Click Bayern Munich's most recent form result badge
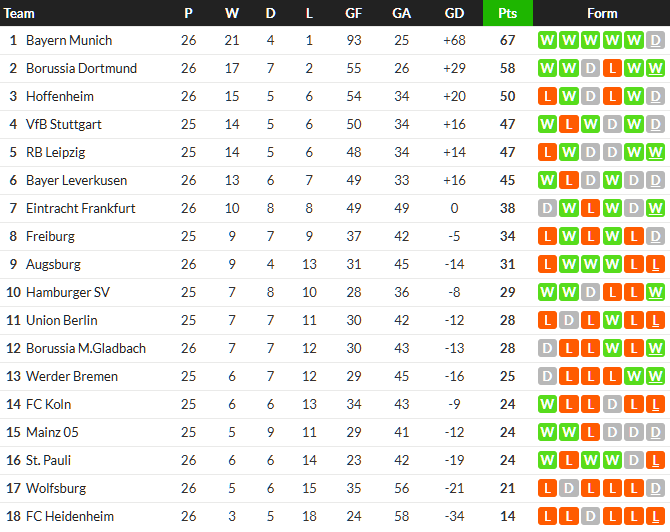This screenshot has width=670, height=532. pos(656,41)
